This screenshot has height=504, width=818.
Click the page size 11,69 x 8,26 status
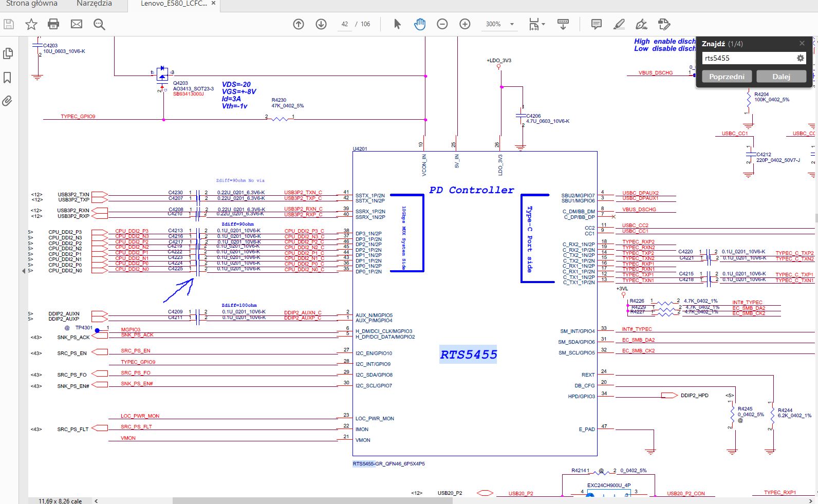pos(60,501)
